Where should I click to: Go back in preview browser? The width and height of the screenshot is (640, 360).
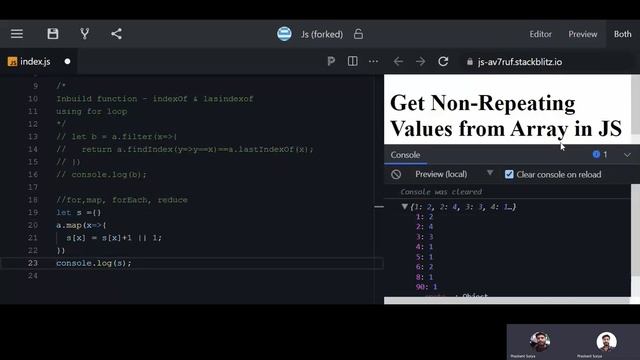click(x=398, y=62)
